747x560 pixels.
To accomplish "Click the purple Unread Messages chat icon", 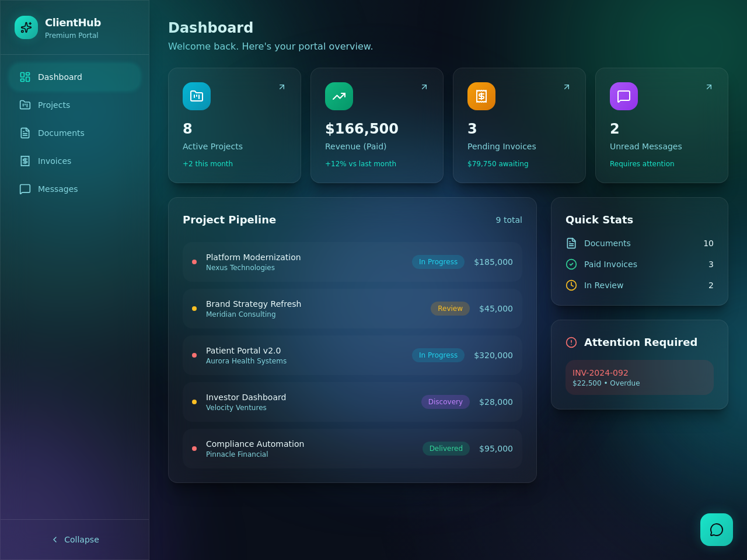I will 624,96.
